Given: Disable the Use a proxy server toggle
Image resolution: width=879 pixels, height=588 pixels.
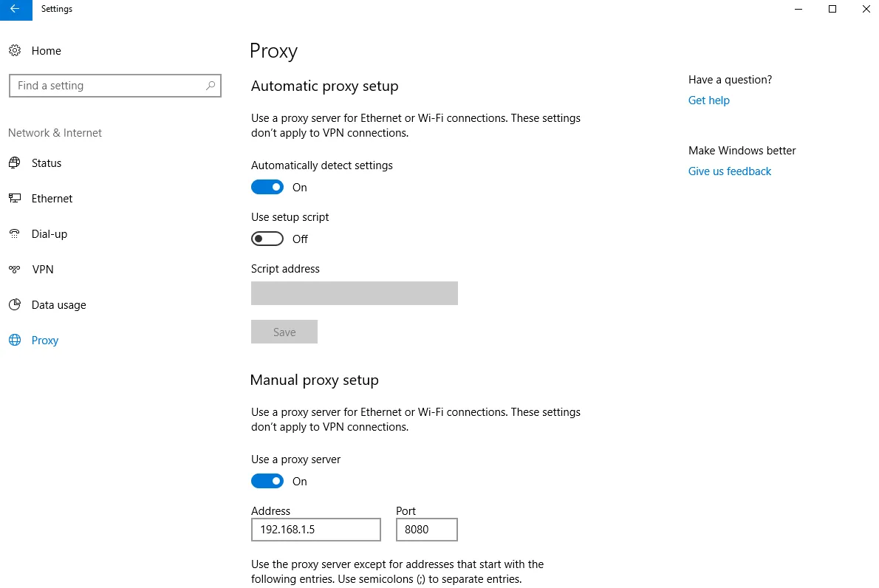Looking at the screenshot, I should pos(267,482).
